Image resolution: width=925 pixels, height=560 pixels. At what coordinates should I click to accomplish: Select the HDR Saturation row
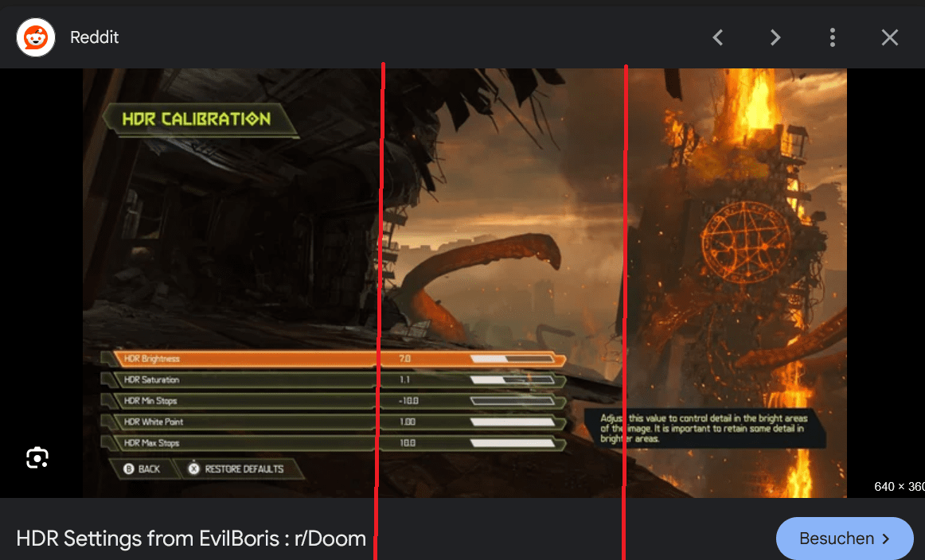coord(334,379)
